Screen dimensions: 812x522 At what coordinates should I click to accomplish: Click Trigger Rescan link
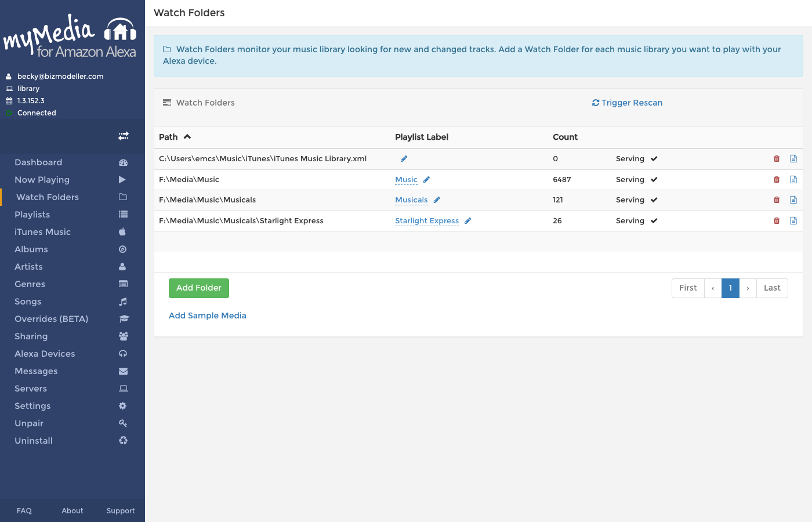(x=627, y=103)
